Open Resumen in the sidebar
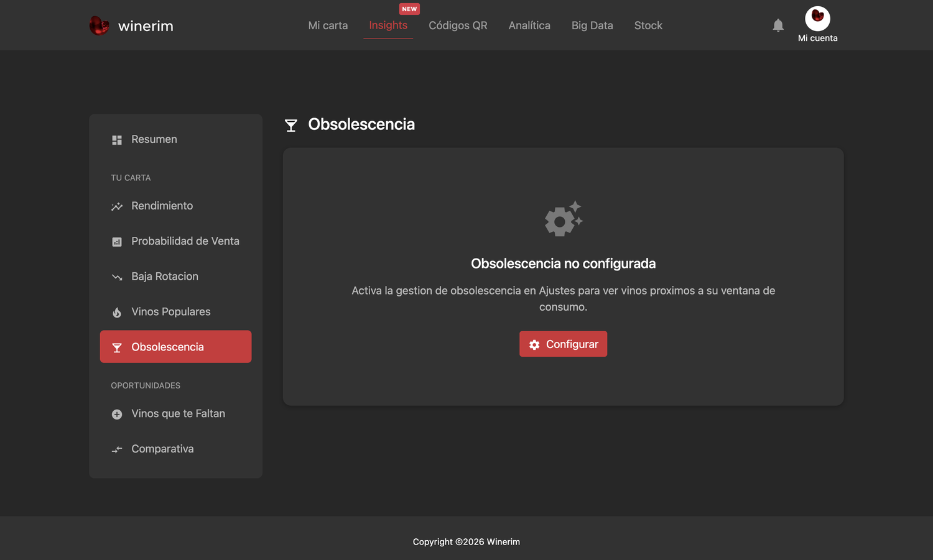 click(x=175, y=139)
